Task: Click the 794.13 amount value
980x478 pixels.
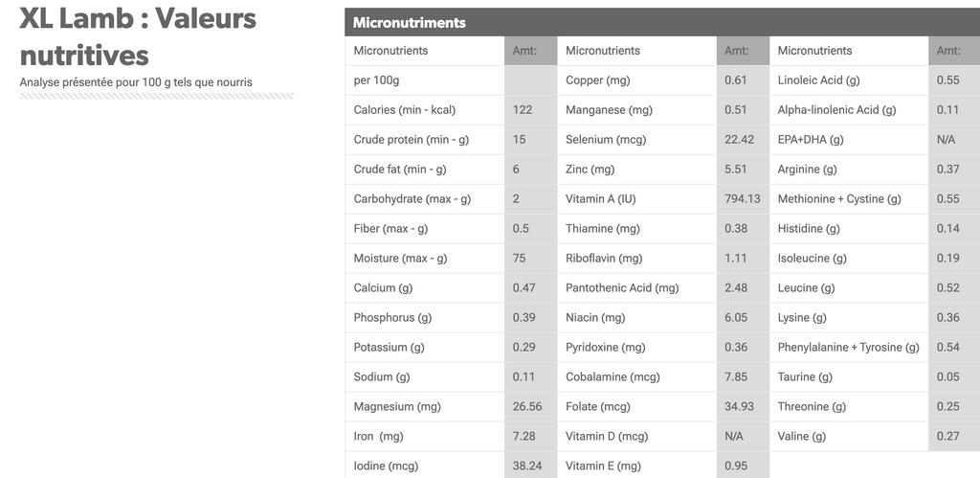Action: pos(743,199)
